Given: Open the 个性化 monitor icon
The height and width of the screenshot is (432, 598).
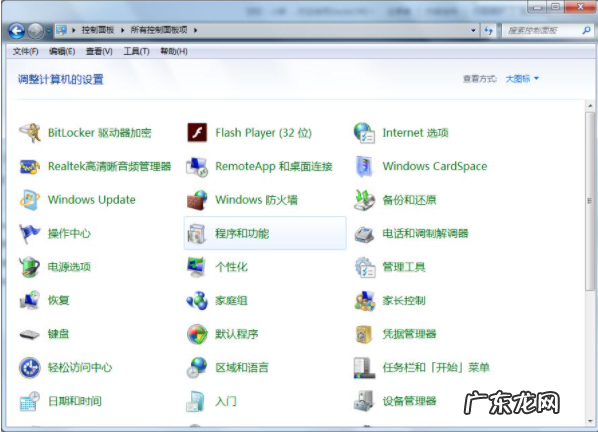Looking at the screenshot, I should pyautogui.click(x=197, y=267).
